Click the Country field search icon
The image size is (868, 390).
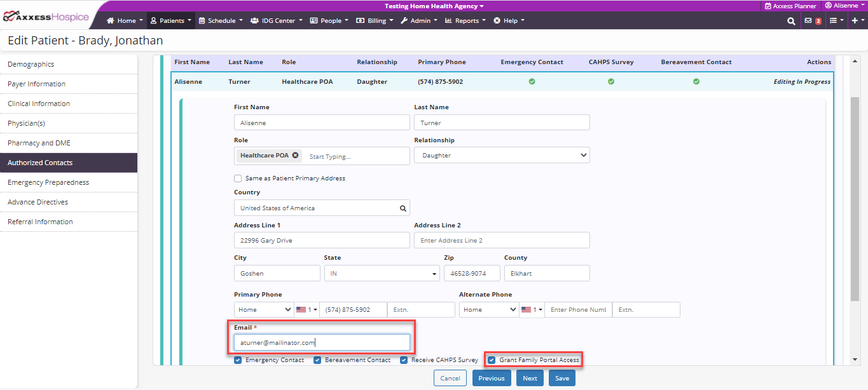(403, 208)
